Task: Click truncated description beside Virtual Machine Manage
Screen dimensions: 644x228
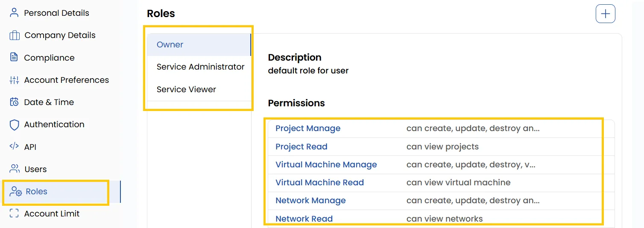Action: click(x=471, y=164)
